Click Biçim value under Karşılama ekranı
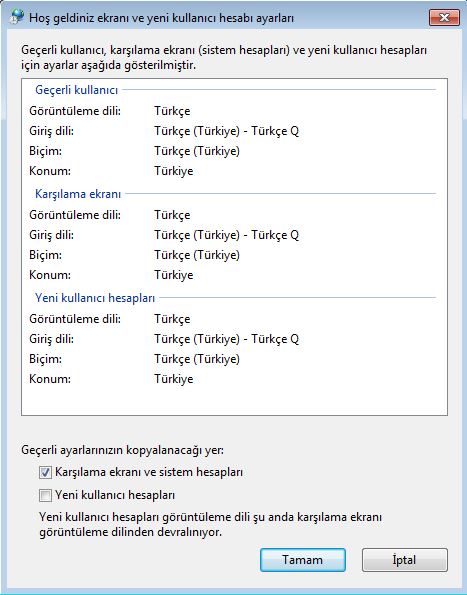This screenshot has width=467, height=595. point(197,255)
